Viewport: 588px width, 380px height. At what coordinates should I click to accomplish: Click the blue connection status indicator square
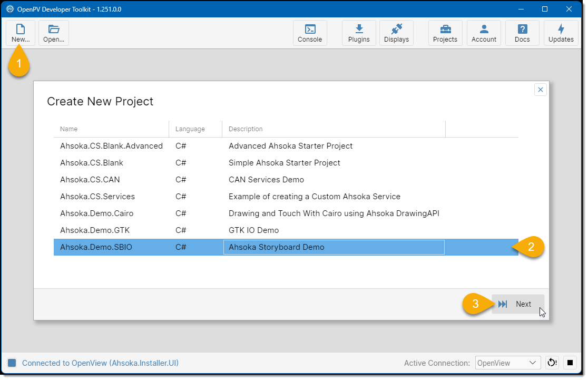(12, 363)
